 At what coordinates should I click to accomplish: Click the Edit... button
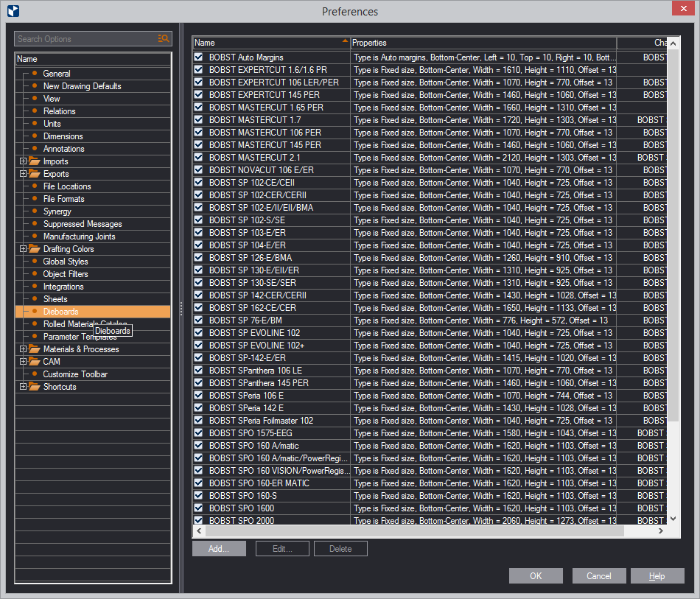click(x=282, y=549)
